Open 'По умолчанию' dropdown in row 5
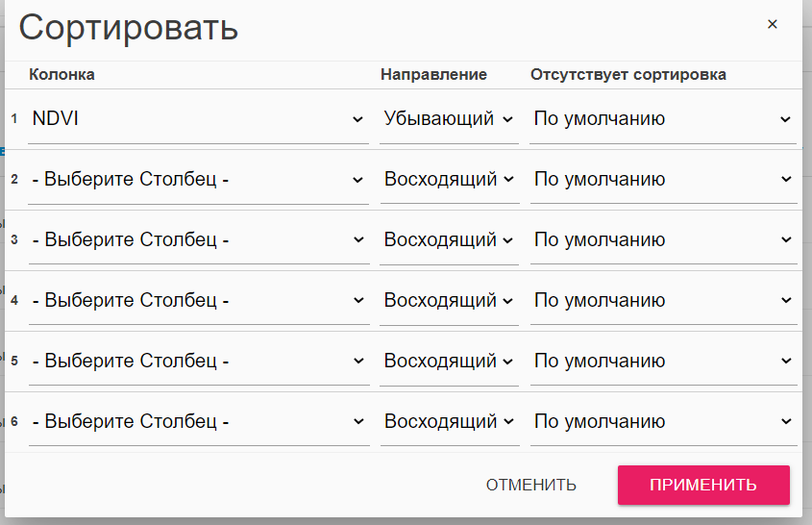Image resolution: width=812 pixels, height=525 pixels. pos(662,362)
